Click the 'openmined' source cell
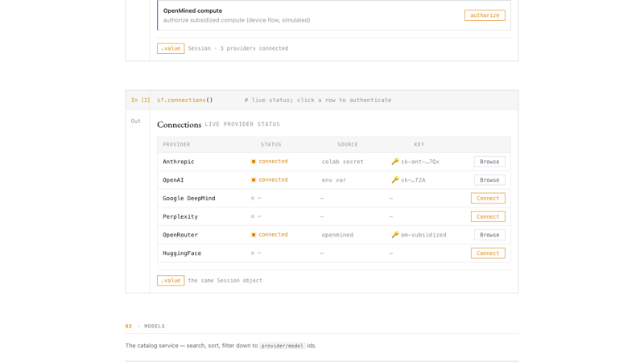 click(x=337, y=235)
